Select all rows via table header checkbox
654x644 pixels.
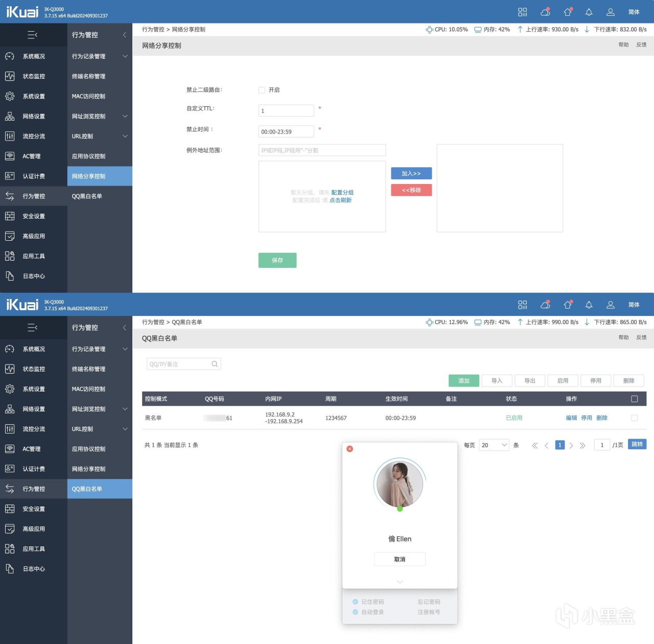pos(634,399)
